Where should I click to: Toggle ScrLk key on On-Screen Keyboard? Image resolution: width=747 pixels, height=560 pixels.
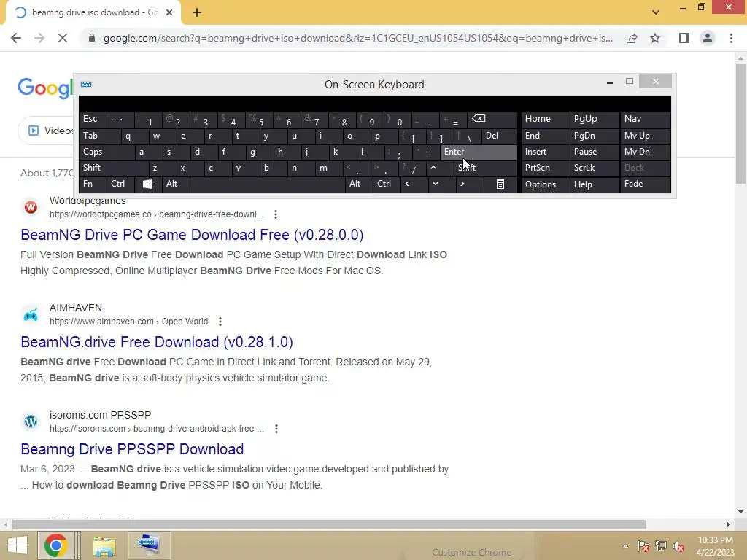(x=594, y=168)
